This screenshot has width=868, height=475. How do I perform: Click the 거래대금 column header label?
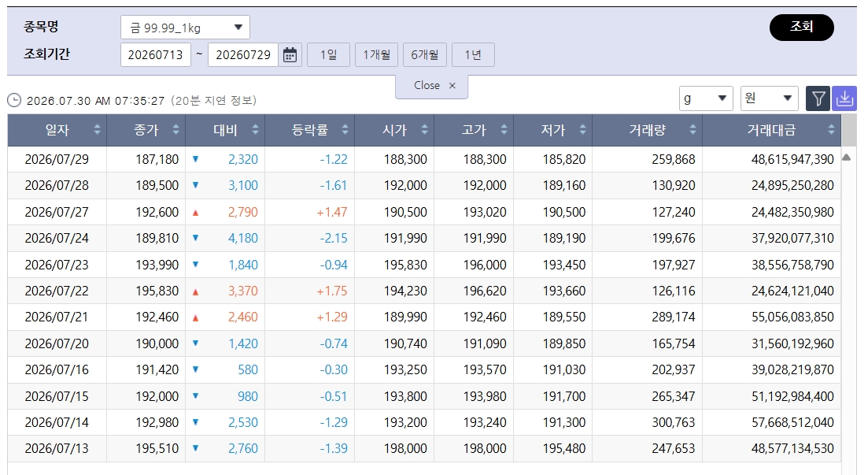pyautogui.click(x=771, y=130)
